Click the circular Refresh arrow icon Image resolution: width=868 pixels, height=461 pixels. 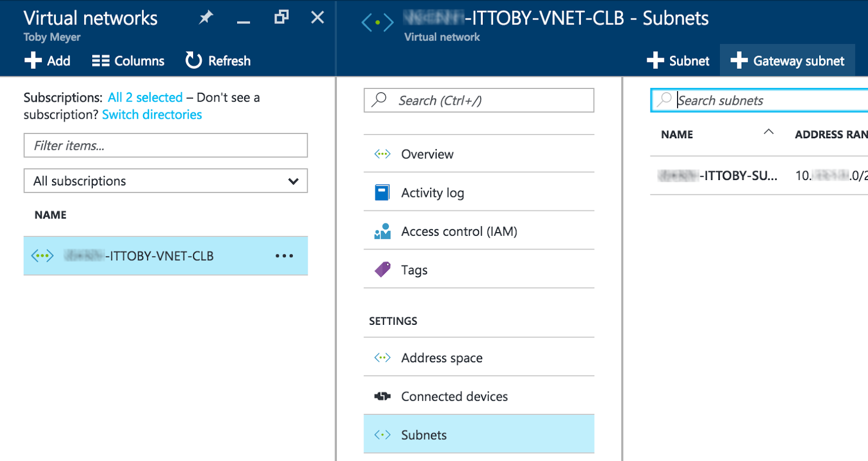coord(194,60)
